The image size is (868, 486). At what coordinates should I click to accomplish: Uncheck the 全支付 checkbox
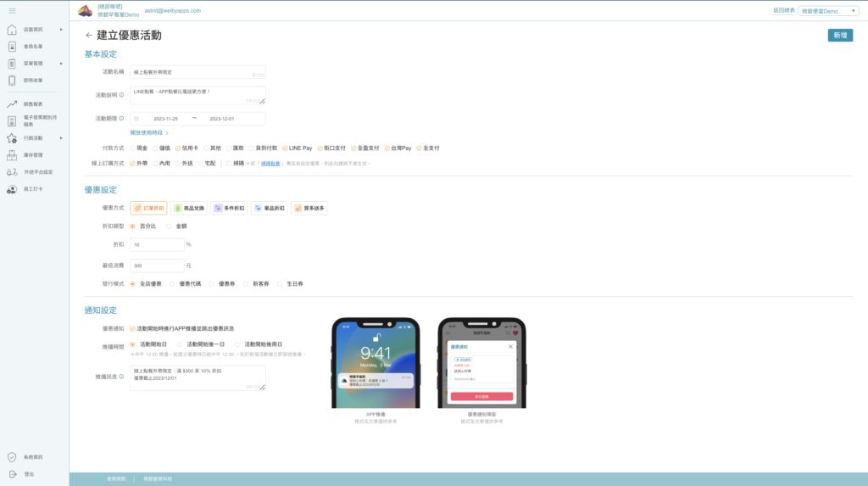[419, 148]
